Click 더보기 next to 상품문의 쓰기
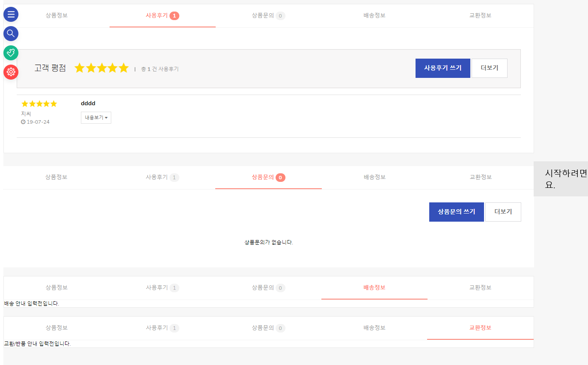 (503, 212)
